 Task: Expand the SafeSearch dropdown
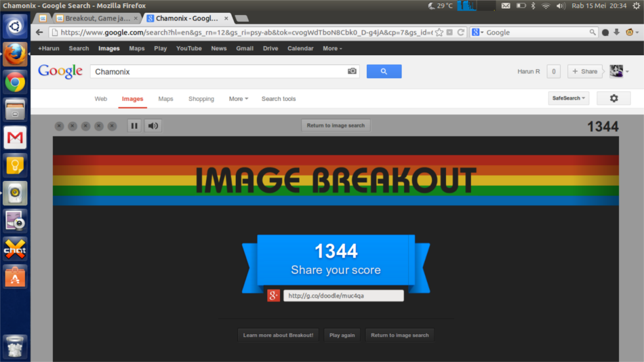568,98
